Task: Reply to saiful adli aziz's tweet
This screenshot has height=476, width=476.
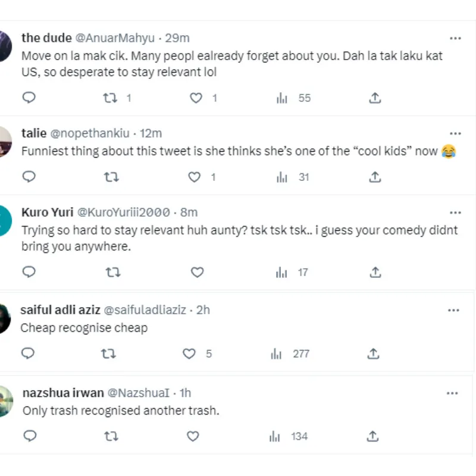Action: [x=27, y=353]
